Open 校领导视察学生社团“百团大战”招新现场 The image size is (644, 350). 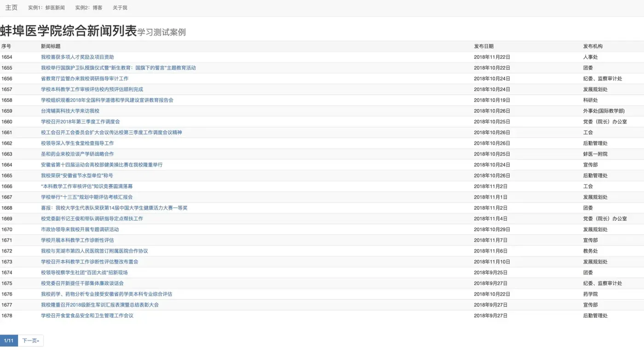(x=84, y=272)
